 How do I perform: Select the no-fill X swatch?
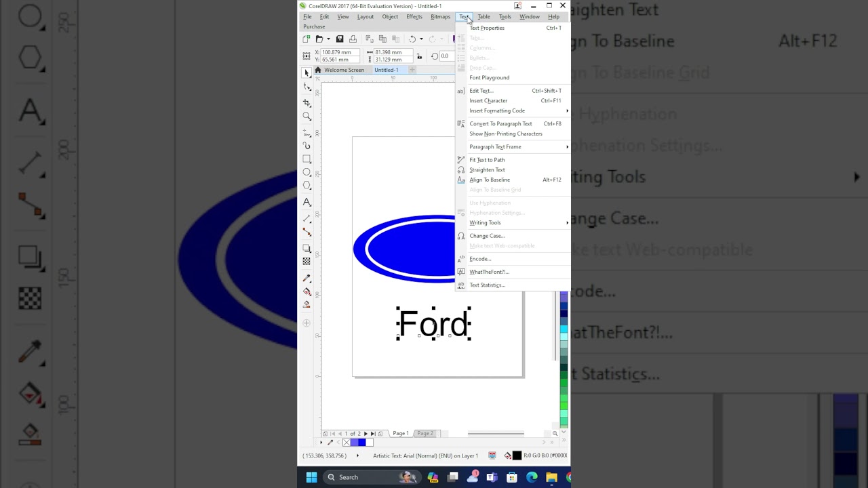pyautogui.click(x=346, y=443)
